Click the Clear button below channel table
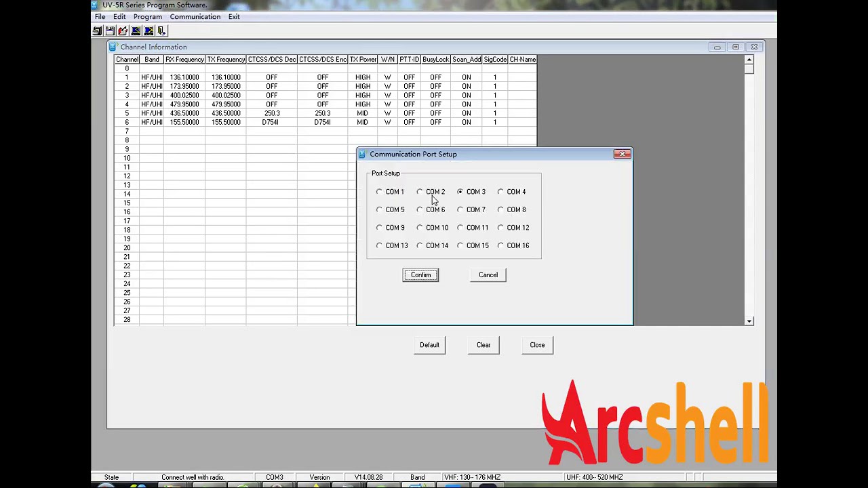 (x=484, y=345)
